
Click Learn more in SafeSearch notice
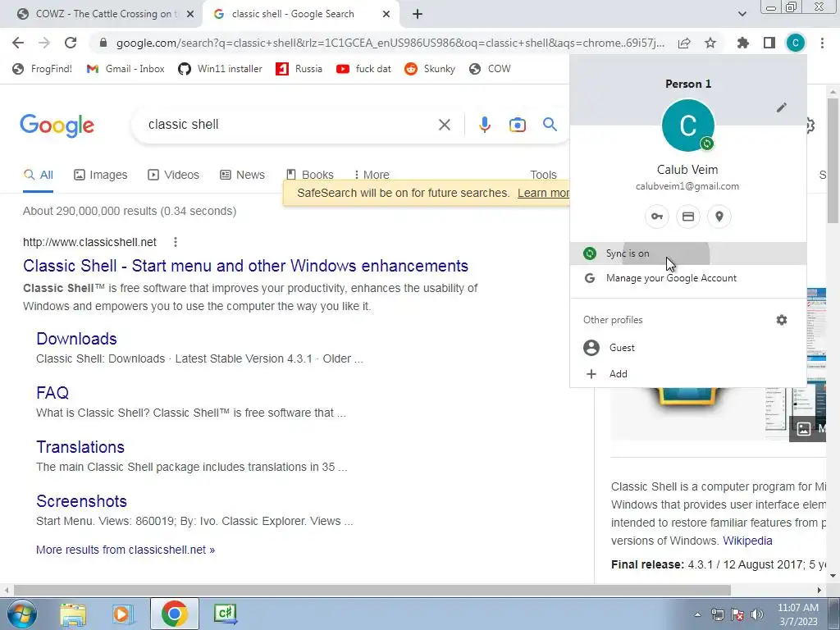(543, 193)
